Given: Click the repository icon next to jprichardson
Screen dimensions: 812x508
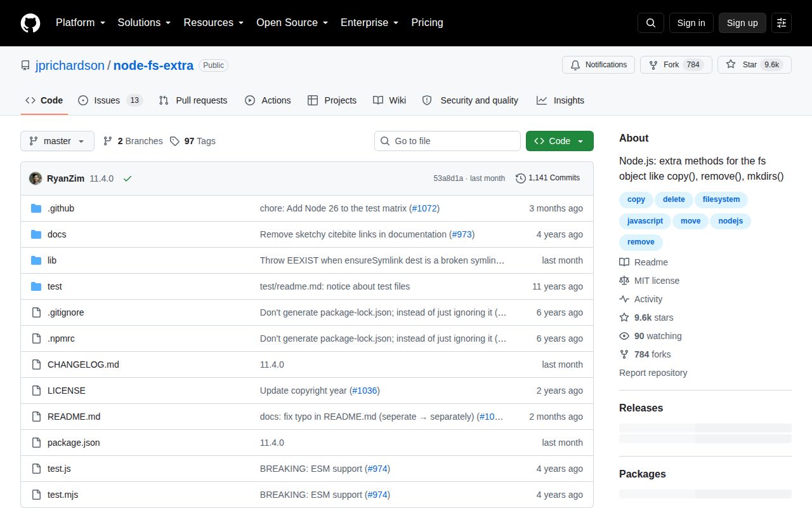Looking at the screenshot, I should click(x=25, y=65).
